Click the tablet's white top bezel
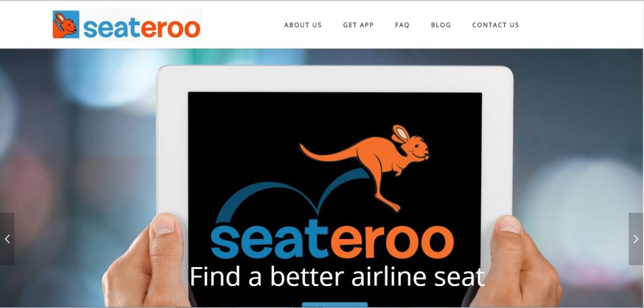The height and width of the screenshot is (308, 644). (335, 79)
